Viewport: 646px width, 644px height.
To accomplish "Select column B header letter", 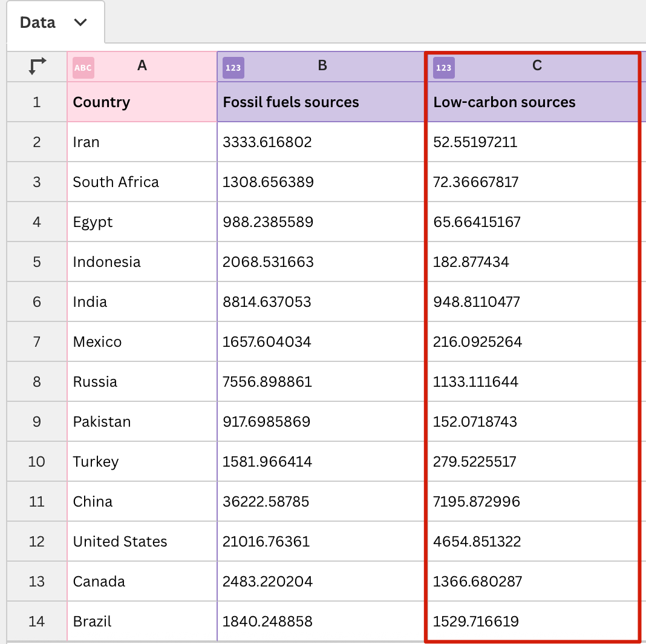I will pos(322,66).
